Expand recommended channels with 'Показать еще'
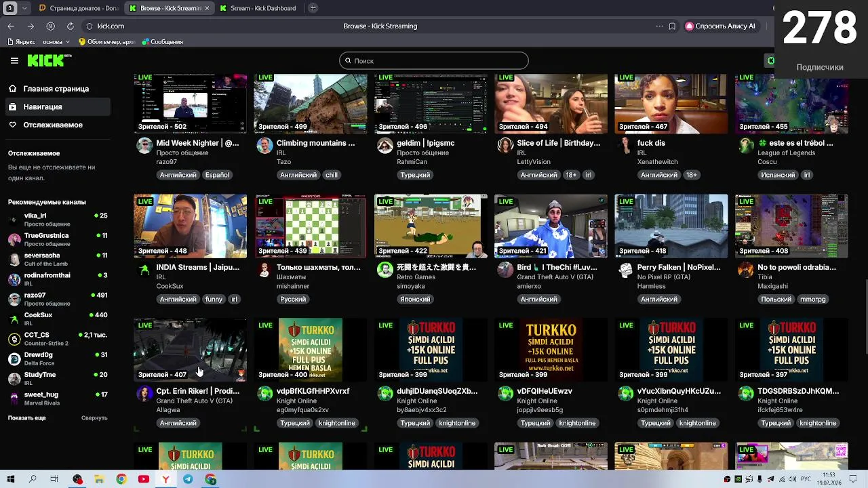 (27, 418)
